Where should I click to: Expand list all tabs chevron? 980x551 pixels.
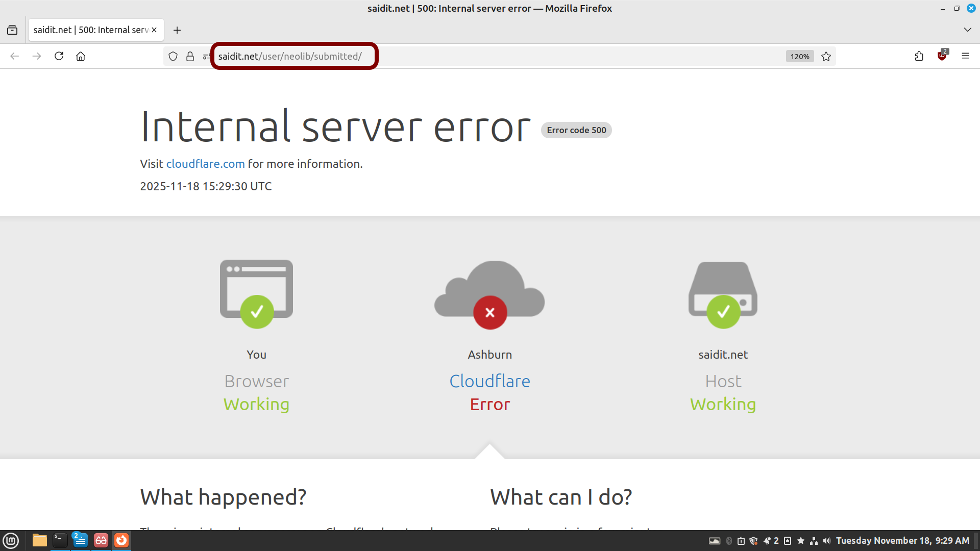coord(967,30)
